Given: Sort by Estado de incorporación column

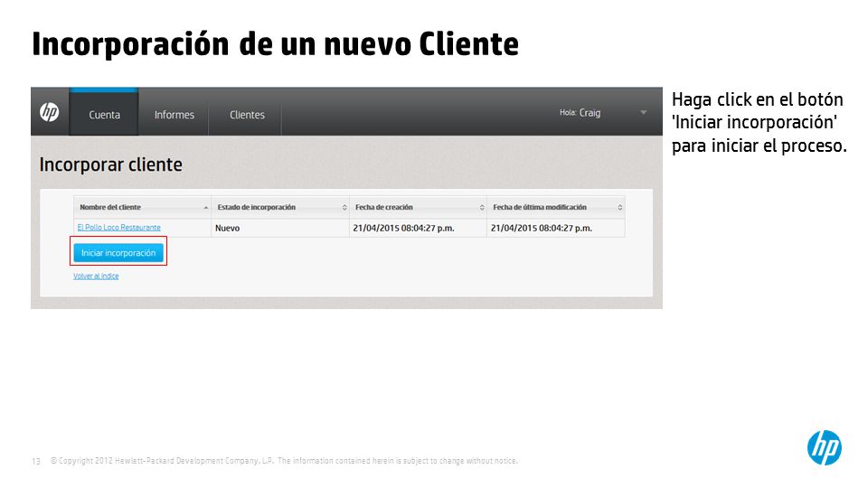Looking at the screenshot, I should tap(280, 207).
